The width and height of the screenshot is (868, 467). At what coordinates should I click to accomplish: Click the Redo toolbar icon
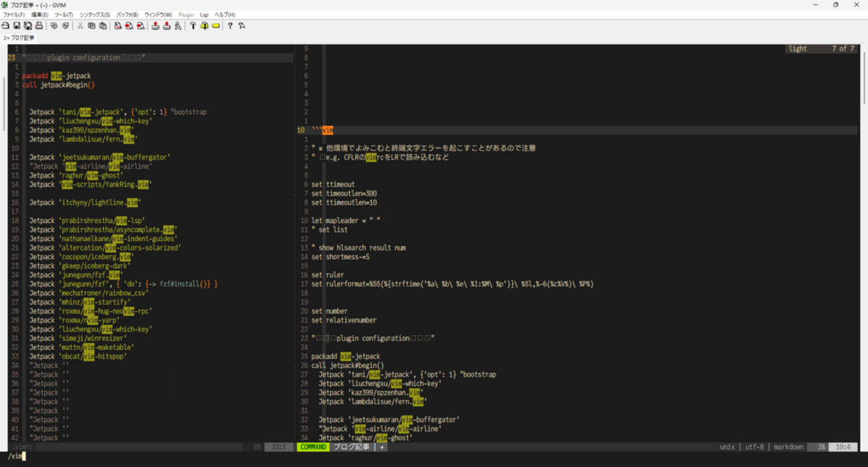pos(65,26)
